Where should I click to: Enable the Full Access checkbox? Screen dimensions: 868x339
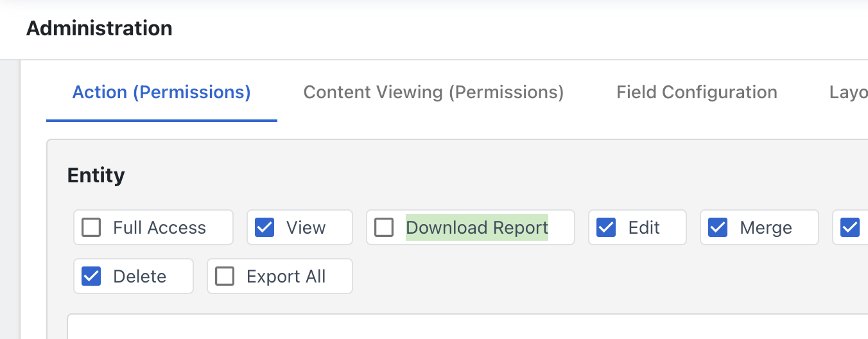(x=91, y=227)
